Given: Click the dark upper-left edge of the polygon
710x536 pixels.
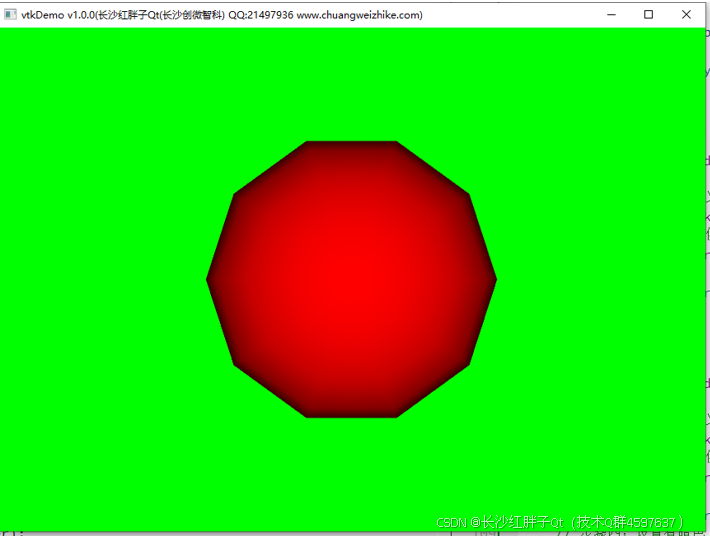Looking at the screenshot, I should click(x=270, y=169).
